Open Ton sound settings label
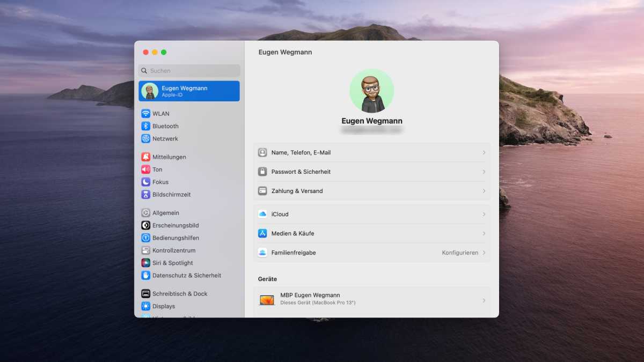The width and height of the screenshot is (644, 362). tap(157, 169)
